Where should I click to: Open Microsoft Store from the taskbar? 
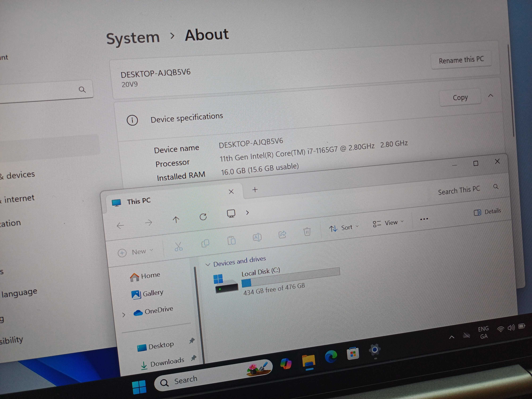[353, 354]
